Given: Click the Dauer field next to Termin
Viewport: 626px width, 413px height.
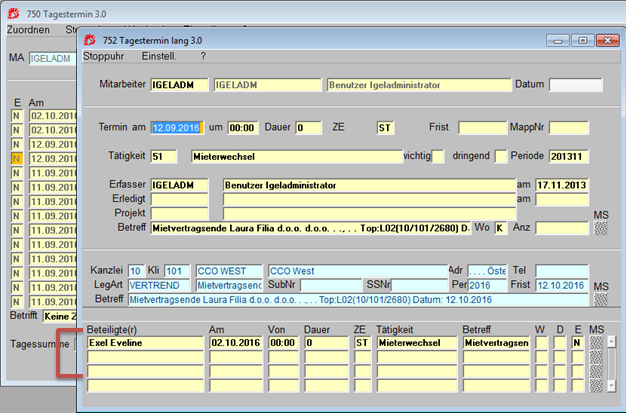Looking at the screenshot, I should (309, 128).
